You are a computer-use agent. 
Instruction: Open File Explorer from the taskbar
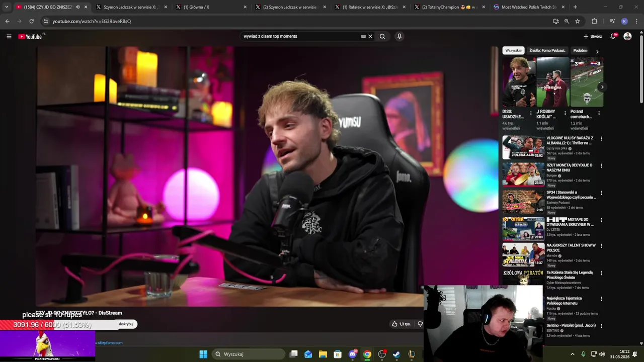pyautogui.click(x=323, y=354)
